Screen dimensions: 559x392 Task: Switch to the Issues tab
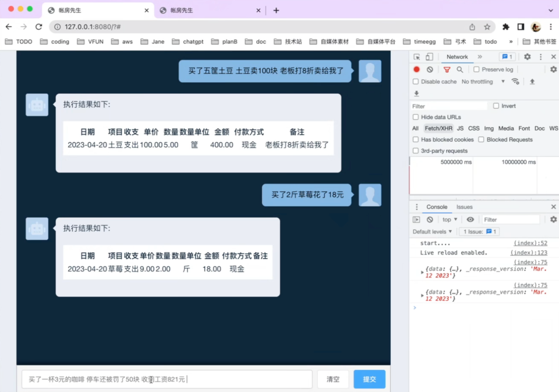tap(464, 207)
